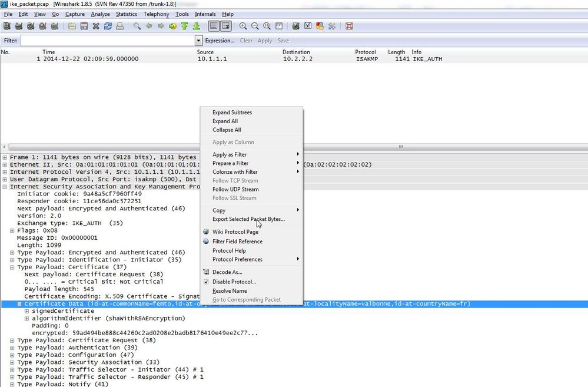The width and height of the screenshot is (588, 387).
Task: Open the Help lifebuoy icon
Action: pyautogui.click(x=349, y=26)
